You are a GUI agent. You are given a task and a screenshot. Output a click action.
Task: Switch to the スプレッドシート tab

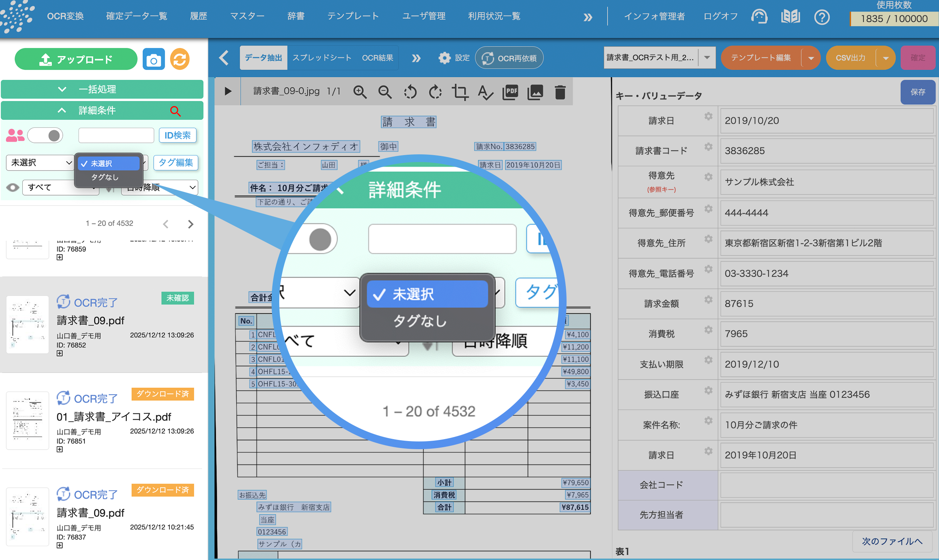[322, 58]
